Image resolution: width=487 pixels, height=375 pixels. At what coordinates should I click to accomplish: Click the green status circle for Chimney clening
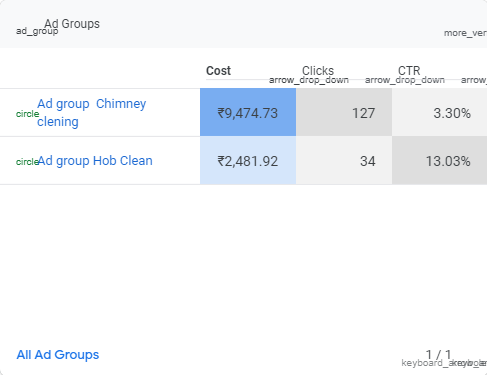tap(27, 114)
